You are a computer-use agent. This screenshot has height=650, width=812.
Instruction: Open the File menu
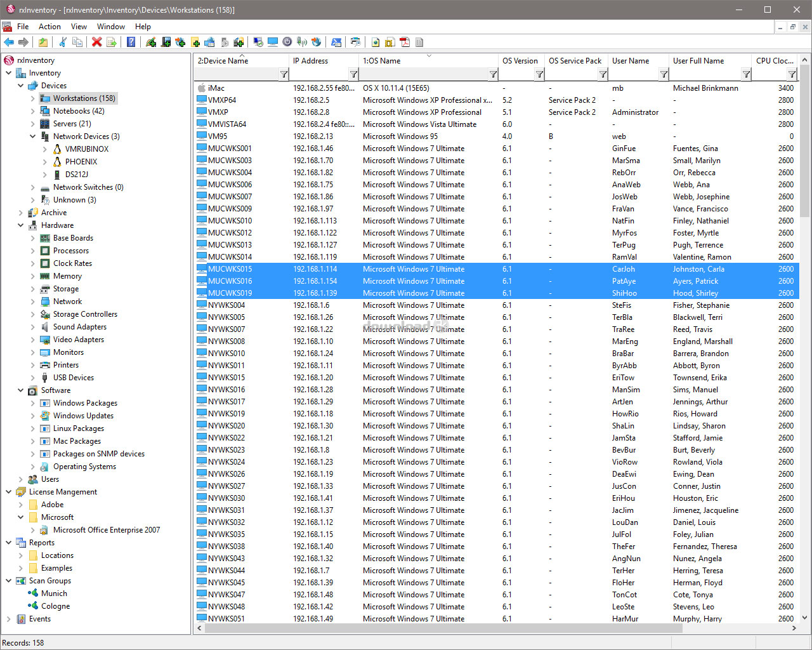[23, 27]
